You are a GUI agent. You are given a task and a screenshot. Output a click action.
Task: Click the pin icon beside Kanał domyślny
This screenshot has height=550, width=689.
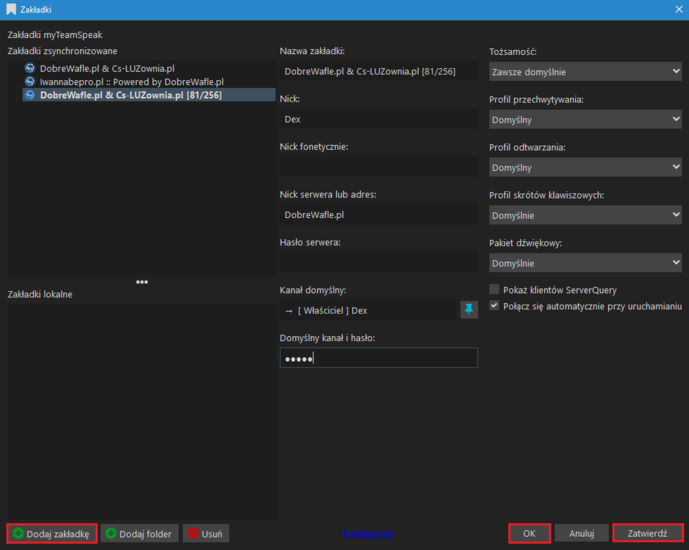[x=468, y=310]
